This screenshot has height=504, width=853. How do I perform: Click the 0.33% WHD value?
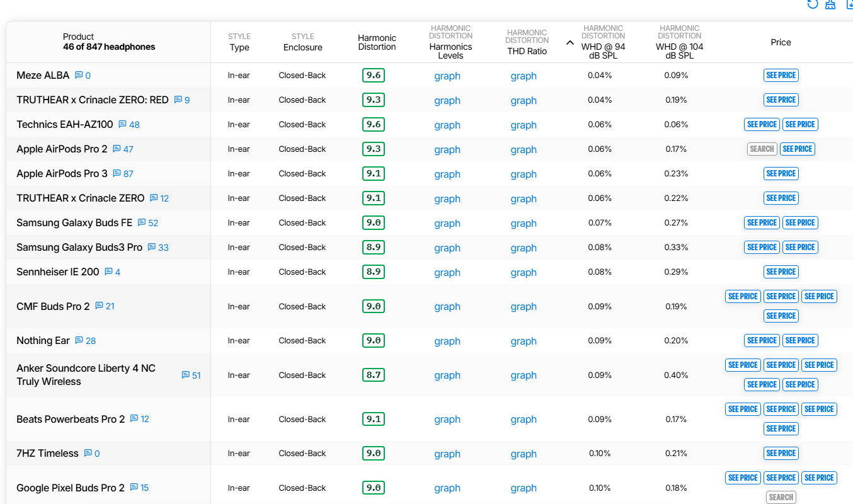676,247
